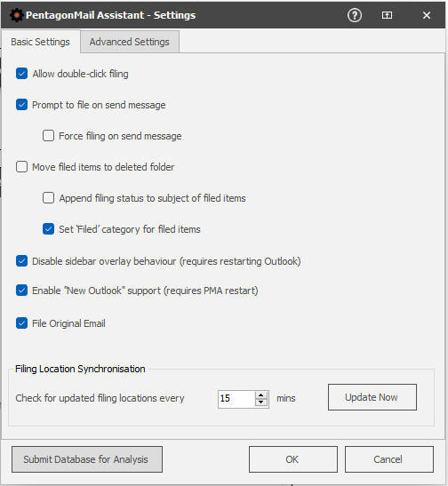The image size is (448, 486).
Task: Open the help question mark icon
Action: (355, 15)
